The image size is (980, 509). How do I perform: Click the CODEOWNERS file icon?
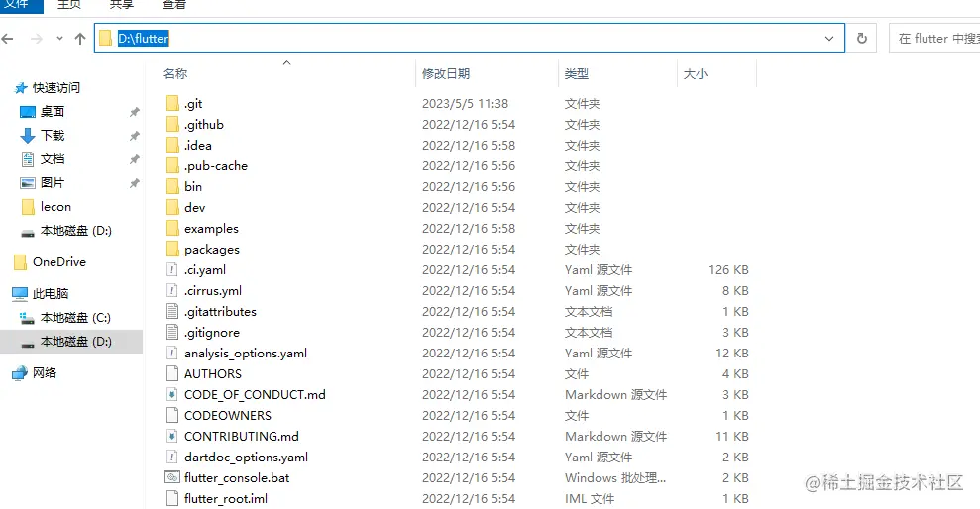click(x=172, y=415)
